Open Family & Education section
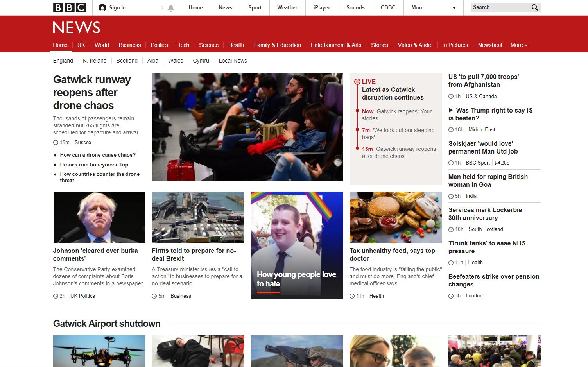The width and height of the screenshot is (588, 367). pyautogui.click(x=278, y=45)
